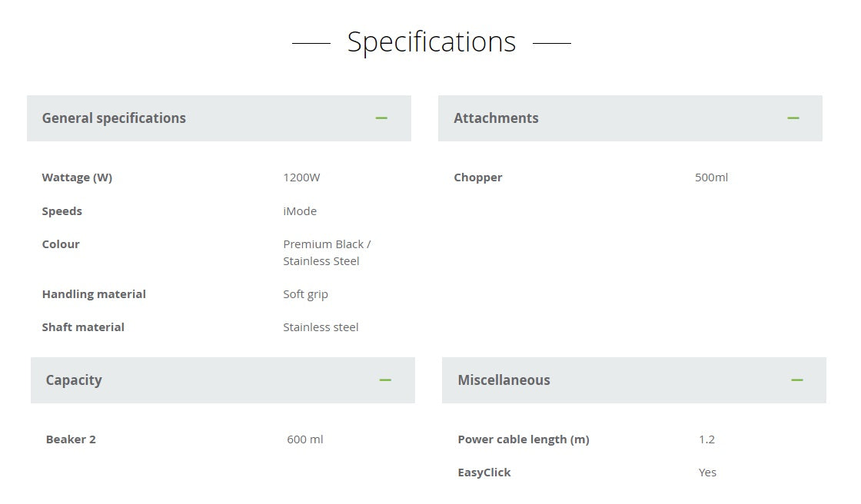Viewport: 861px width, 504px height.
Task: Select the 1200W wattage value
Action: pos(301,177)
